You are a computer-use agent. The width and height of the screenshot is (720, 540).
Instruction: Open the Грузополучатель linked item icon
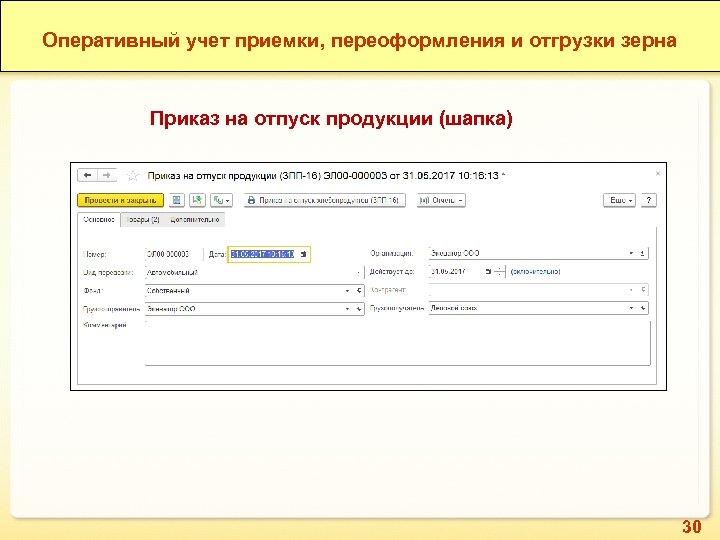pos(643,308)
